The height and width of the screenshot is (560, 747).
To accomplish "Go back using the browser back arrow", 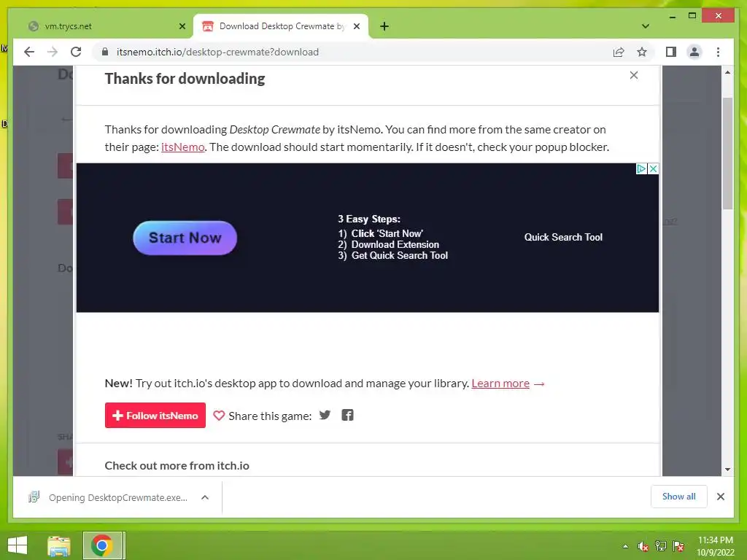I will (x=29, y=52).
